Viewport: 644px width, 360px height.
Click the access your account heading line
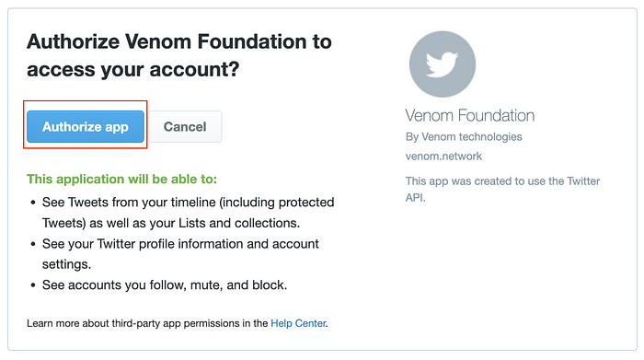pyautogui.click(x=133, y=69)
